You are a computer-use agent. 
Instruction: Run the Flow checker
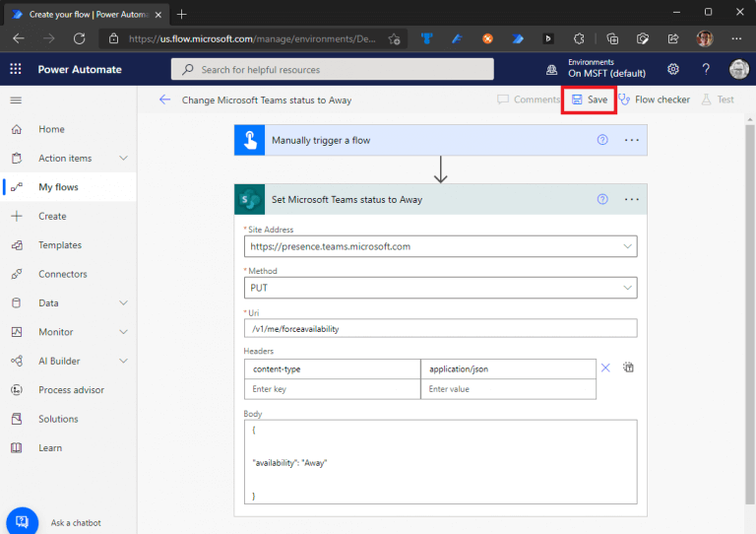pyautogui.click(x=655, y=100)
